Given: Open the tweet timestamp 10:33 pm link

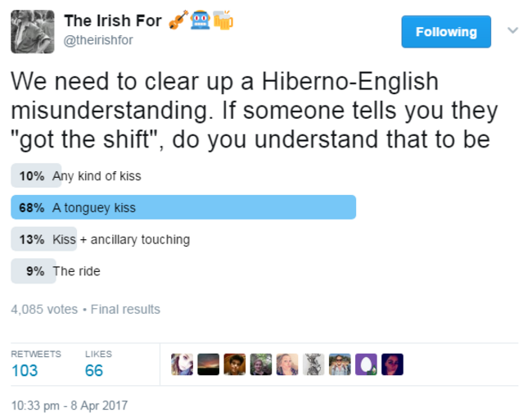Looking at the screenshot, I should coord(70,406).
